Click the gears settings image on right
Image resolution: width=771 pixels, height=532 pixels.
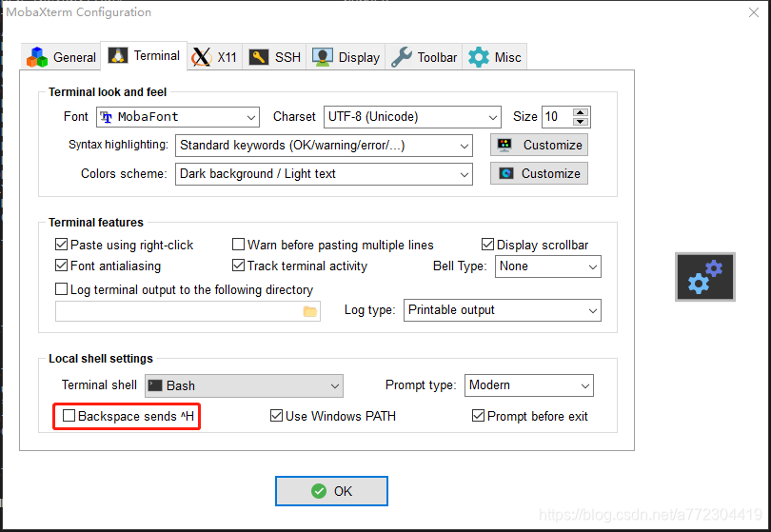(x=705, y=277)
